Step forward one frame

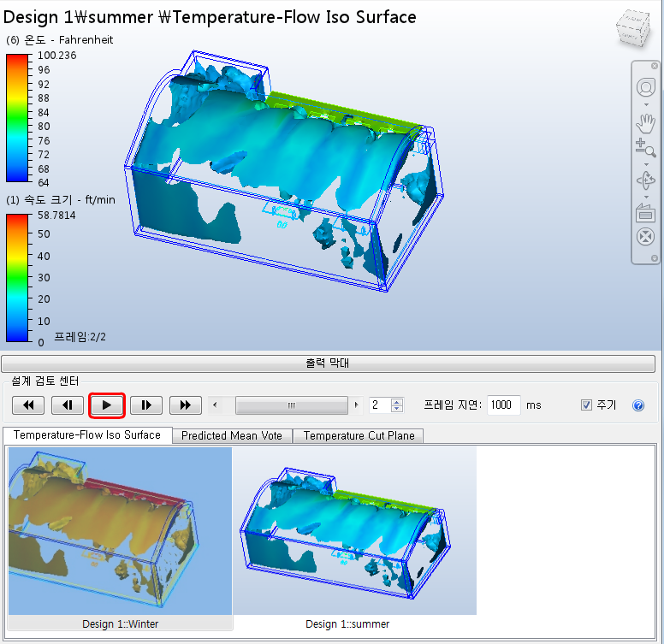(146, 405)
